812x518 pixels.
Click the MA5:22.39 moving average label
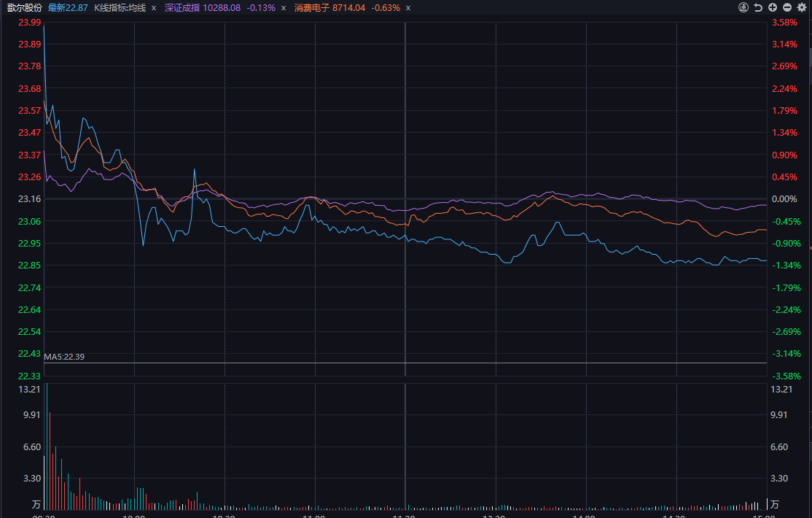pos(64,357)
